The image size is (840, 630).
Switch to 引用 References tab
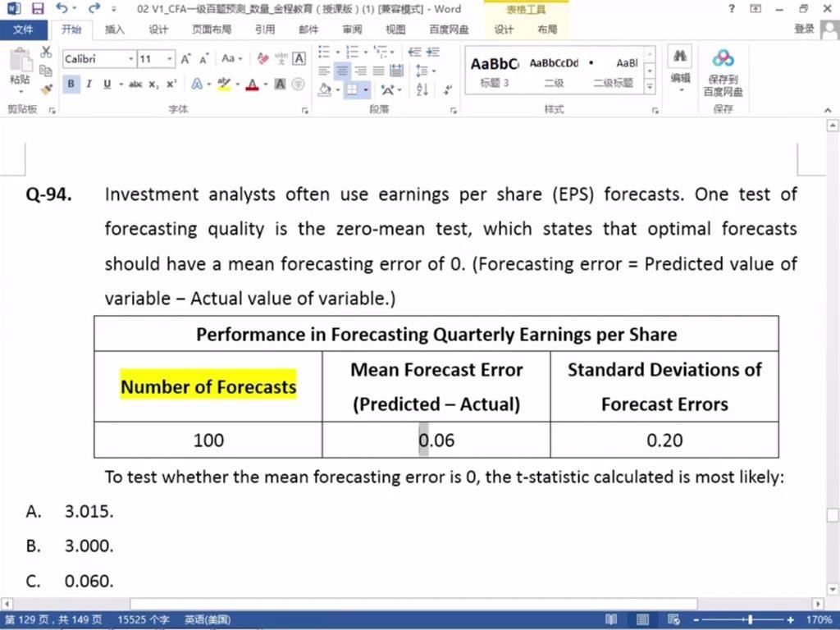265,30
